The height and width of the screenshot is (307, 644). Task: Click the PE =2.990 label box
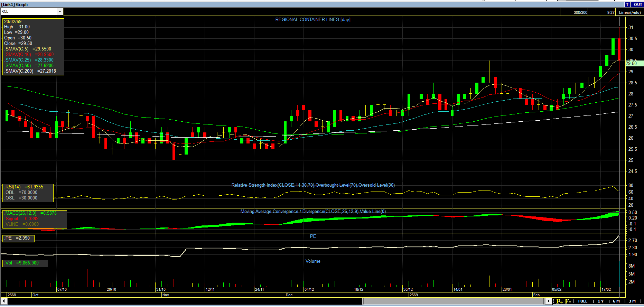click(18, 238)
